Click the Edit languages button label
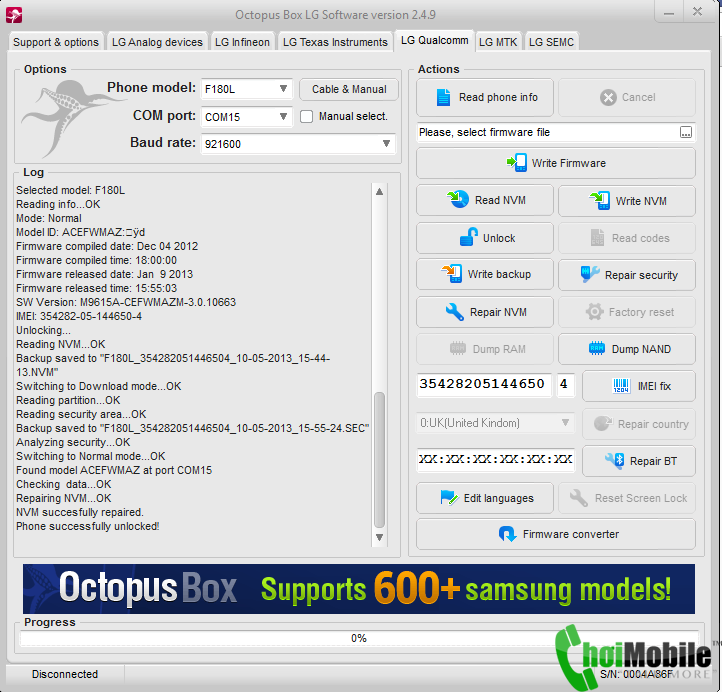722x692 pixels. point(499,498)
